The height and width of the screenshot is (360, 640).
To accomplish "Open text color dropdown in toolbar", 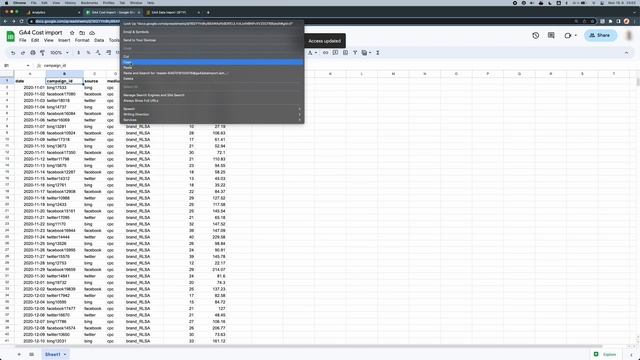I will tap(312, 53).
